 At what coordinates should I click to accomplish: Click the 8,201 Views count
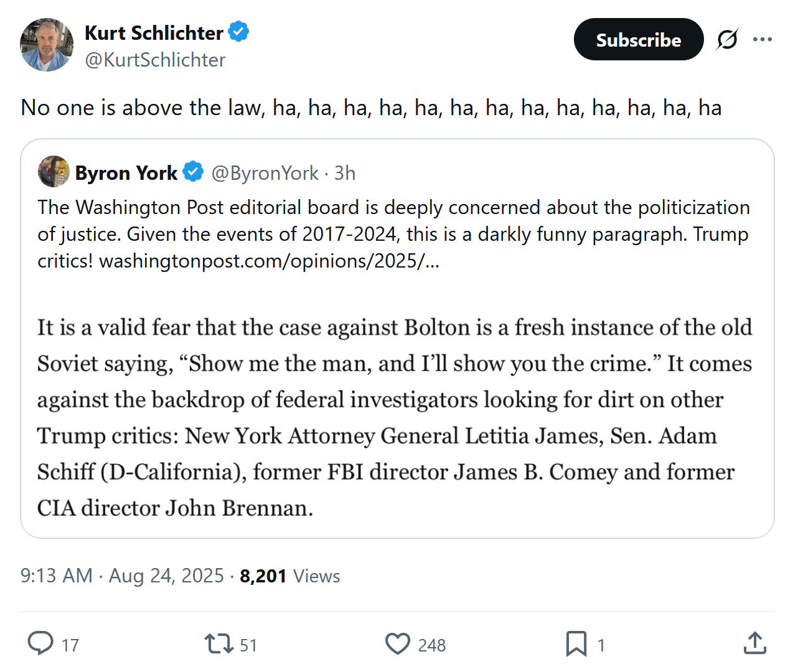pyautogui.click(x=289, y=576)
